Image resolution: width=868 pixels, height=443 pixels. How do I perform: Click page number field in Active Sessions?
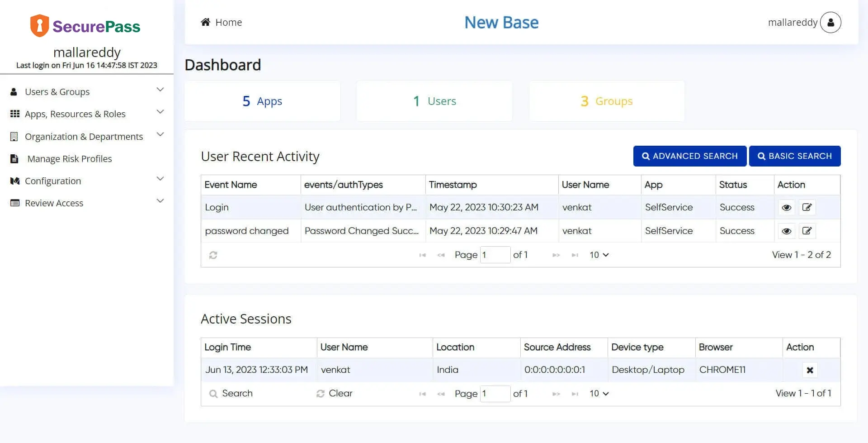tap(495, 394)
